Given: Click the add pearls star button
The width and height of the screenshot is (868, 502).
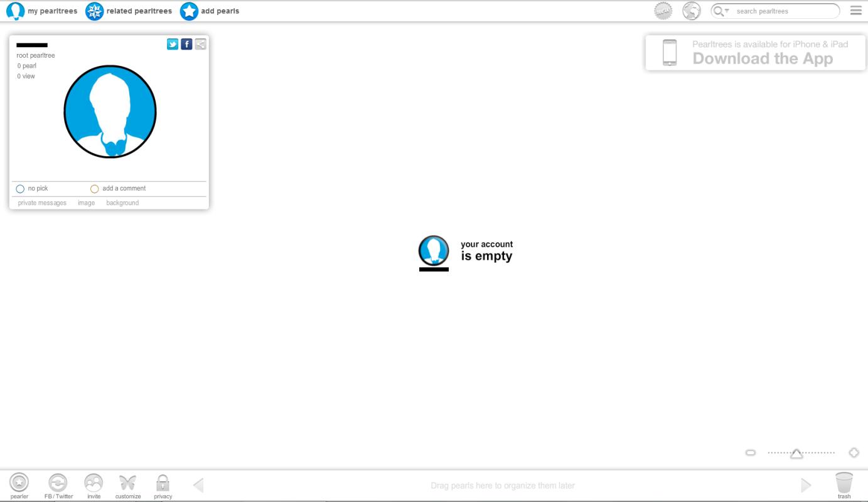Looking at the screenshot, I should pyautogui.click(x=189, y=11).
